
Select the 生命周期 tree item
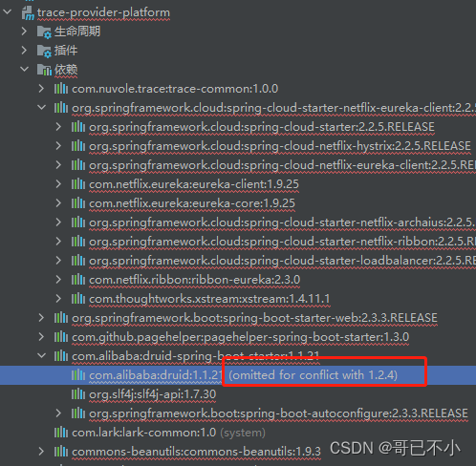pyautogui.click(x=77, y=32)
